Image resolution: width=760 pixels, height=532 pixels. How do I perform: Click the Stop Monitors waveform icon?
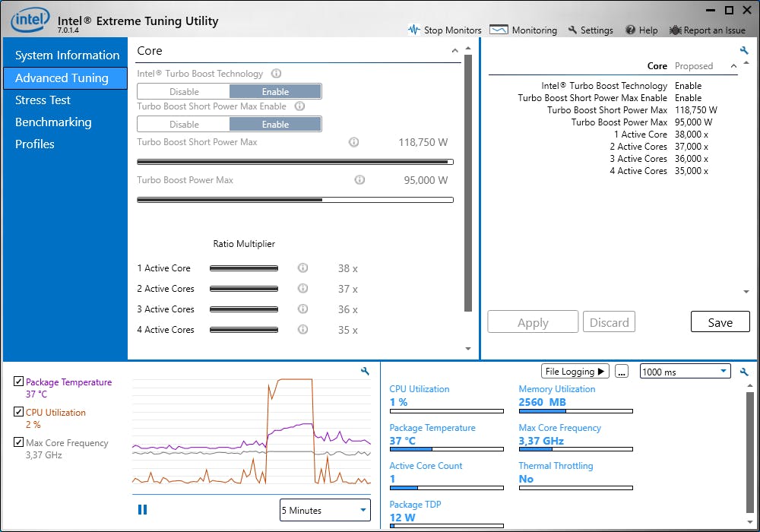coord(414,30)
